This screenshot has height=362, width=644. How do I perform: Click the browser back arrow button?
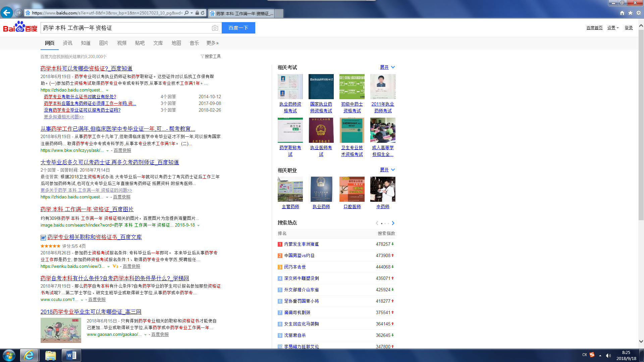click(x=6, y=13)
